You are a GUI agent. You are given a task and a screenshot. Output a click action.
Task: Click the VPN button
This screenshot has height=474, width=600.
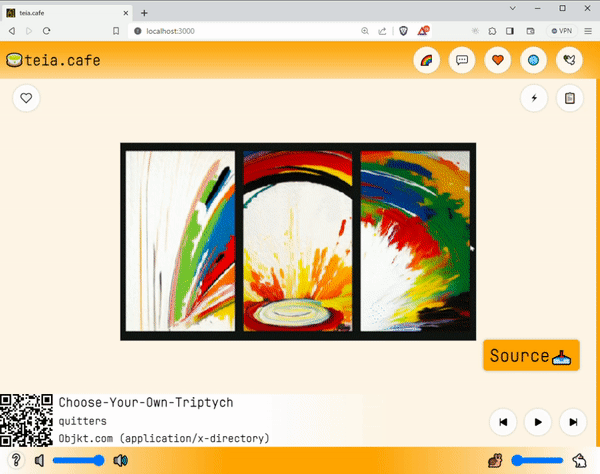tap(562, 31)
